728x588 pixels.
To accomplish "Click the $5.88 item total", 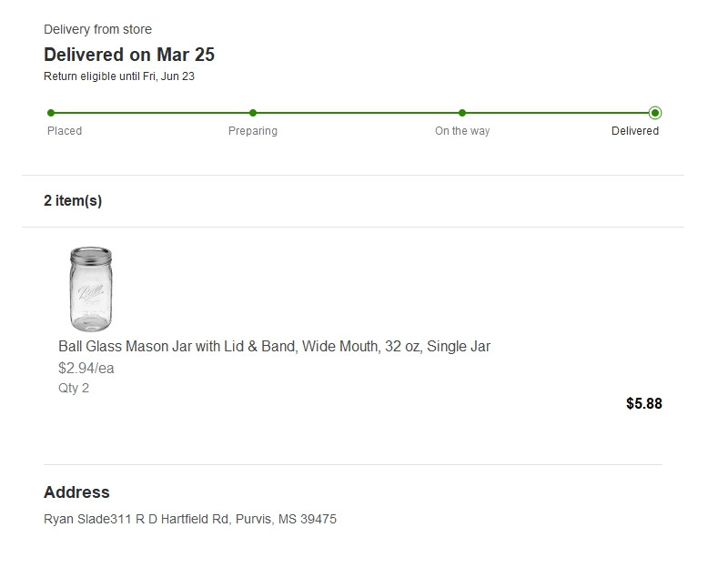I will click(x=644, y=404).
